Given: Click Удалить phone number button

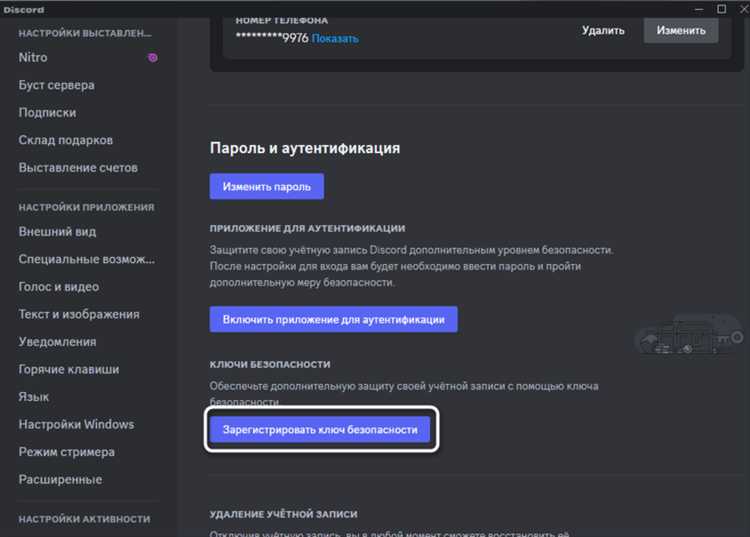Looking at the screenshot, I should click(603, 31).
